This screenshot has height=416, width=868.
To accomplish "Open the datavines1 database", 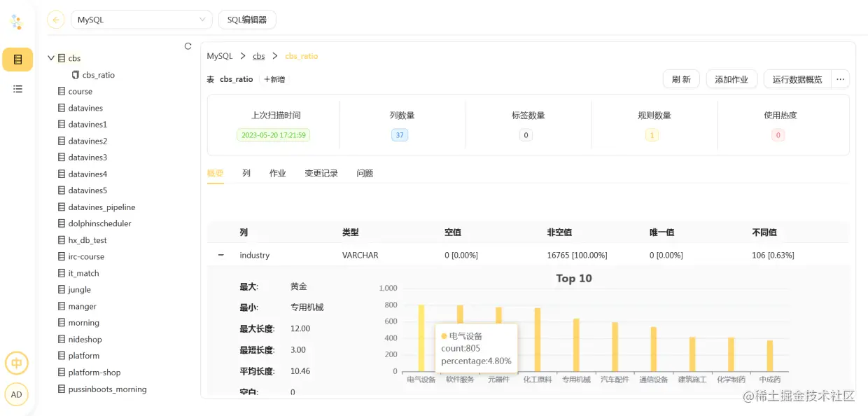I will 87,124.
